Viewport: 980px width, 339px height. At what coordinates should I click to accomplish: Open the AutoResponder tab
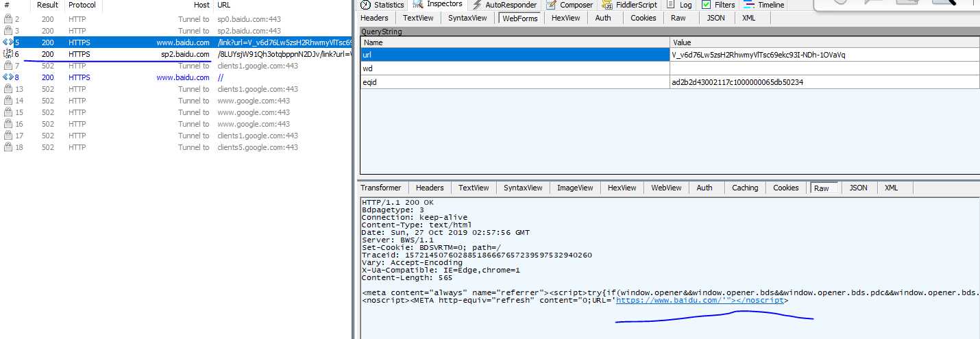(505, 5)
